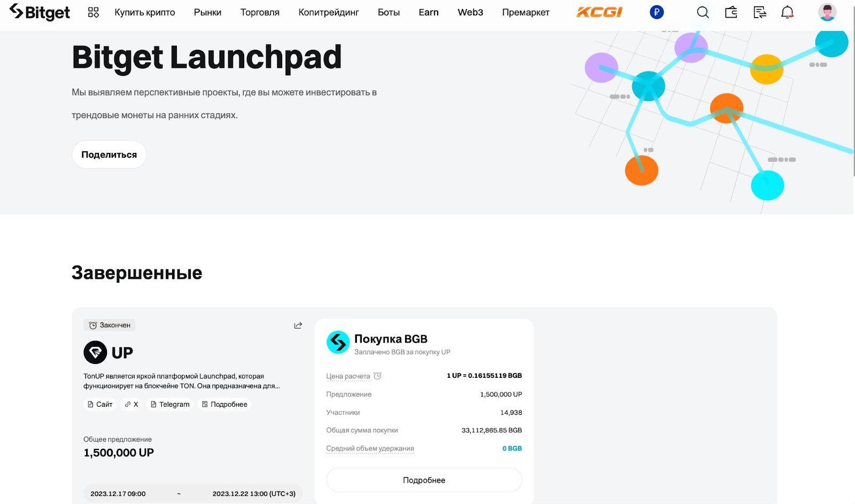The image size is (855, 504).
Task: Open the UP project Telegram link
Action: [170, 404]
